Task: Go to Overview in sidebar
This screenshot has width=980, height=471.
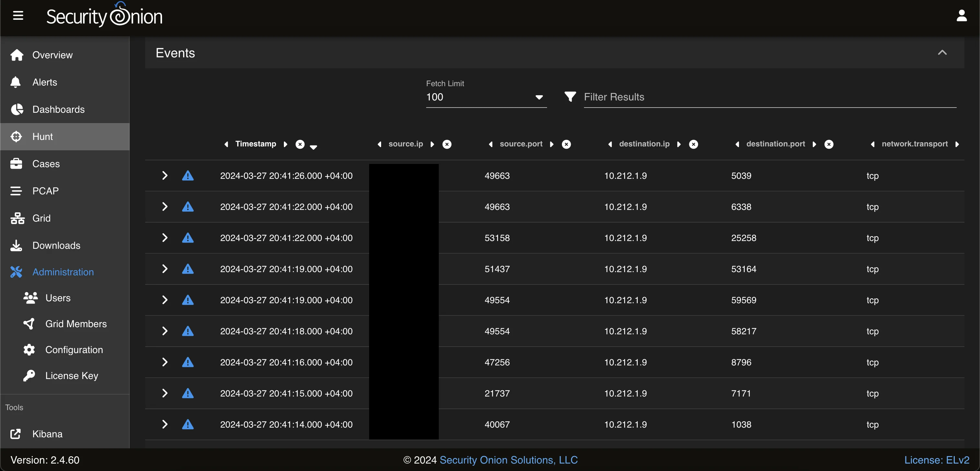Action: [65, 55]
